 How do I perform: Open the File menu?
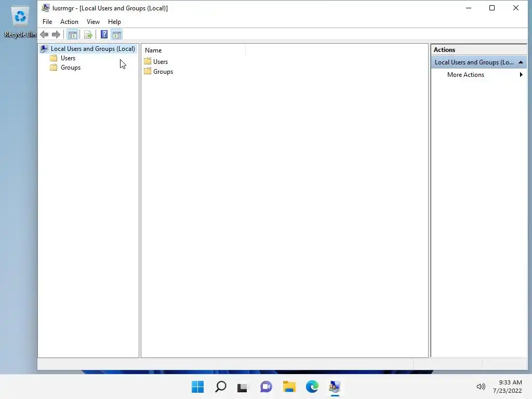(x=47, y=22)
